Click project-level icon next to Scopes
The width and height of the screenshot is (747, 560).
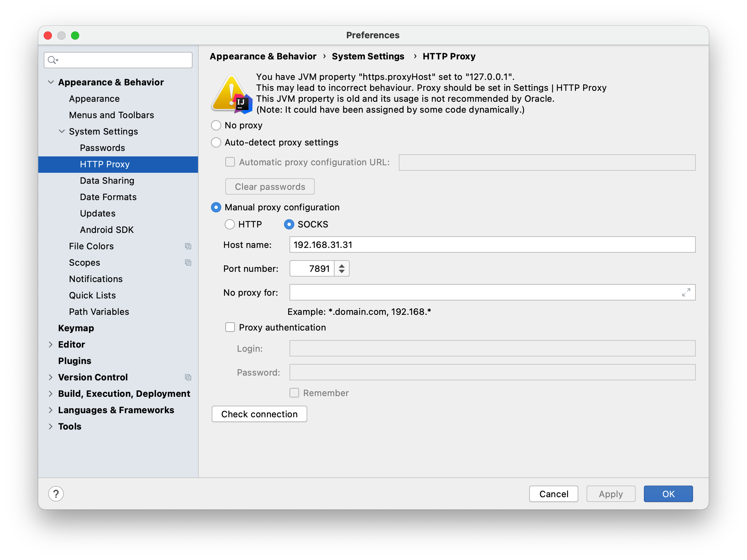(x=188, y=263)
